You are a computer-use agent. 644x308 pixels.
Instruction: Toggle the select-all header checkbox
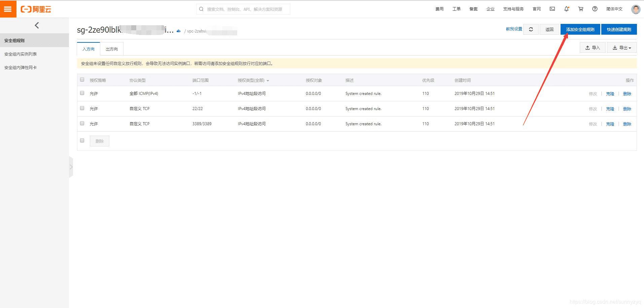[x=82, y=80]
